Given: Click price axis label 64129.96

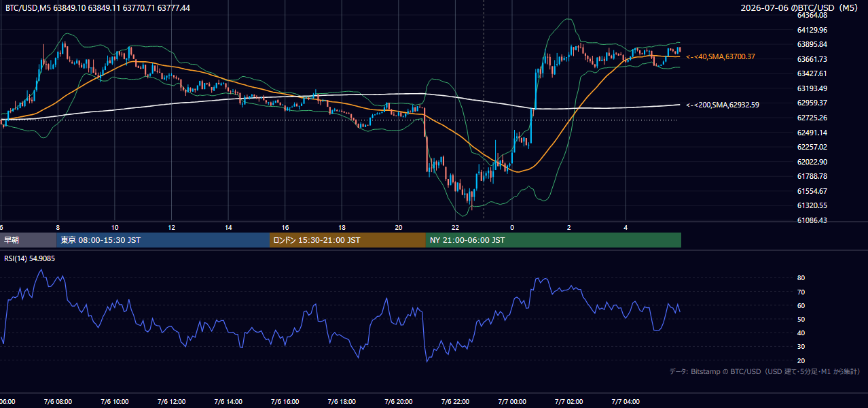Looking at the screenshot, I should 812,30.
